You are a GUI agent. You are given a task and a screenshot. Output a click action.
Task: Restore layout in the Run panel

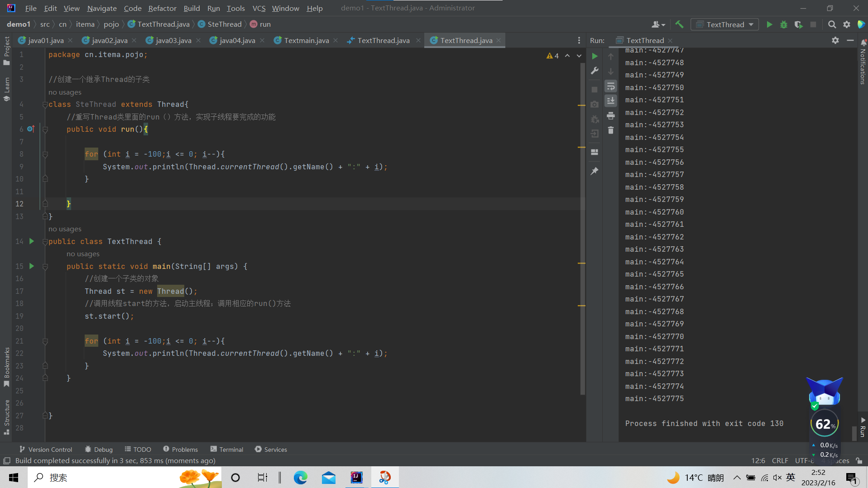click(595, 153)
